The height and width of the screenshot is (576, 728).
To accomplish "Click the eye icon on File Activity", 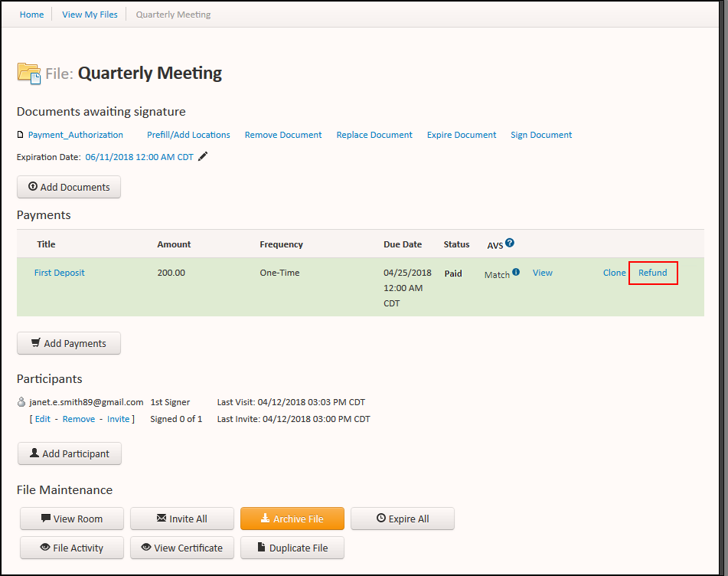I will click(x=44, y=547).
